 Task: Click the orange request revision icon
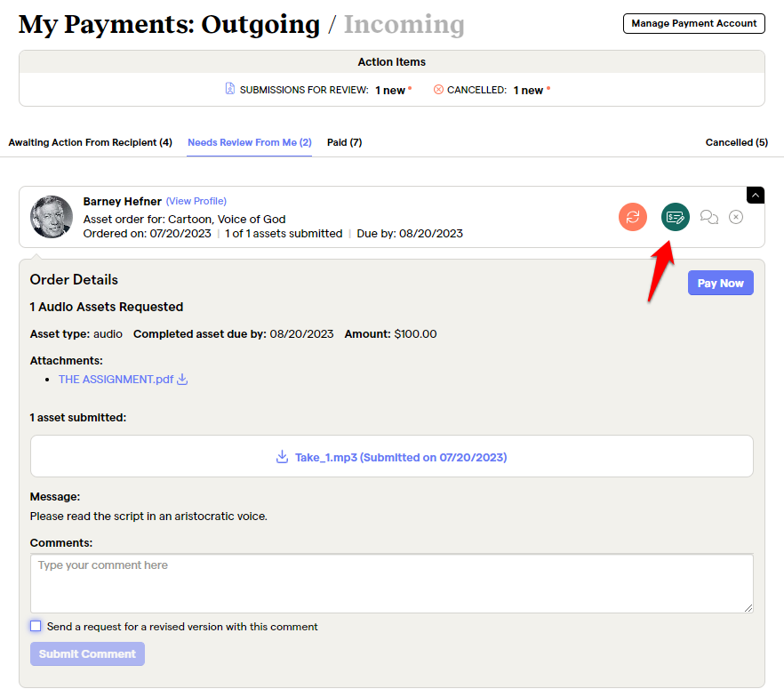[633, 217]
